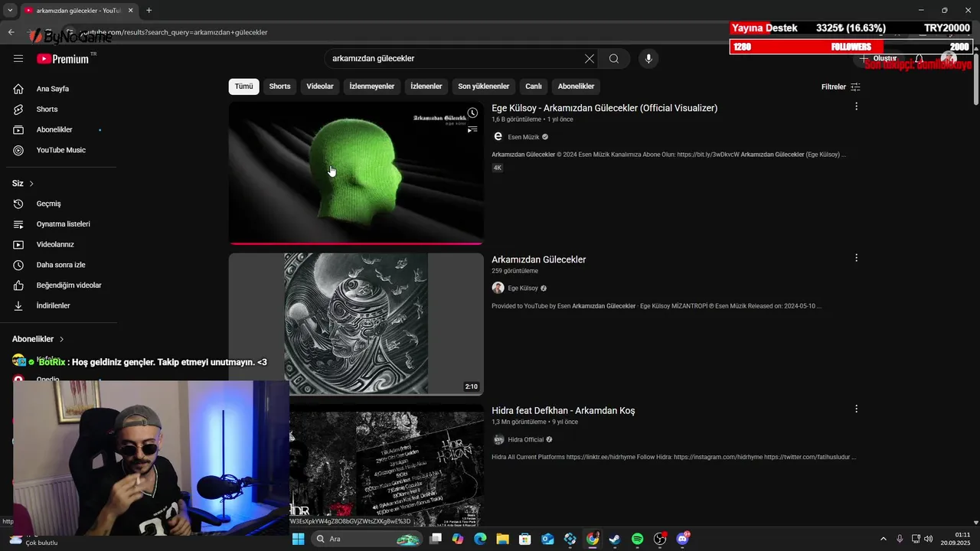Open Spotify from the taskbar
The width and height of the screenshot is (980, 551).
637,539
